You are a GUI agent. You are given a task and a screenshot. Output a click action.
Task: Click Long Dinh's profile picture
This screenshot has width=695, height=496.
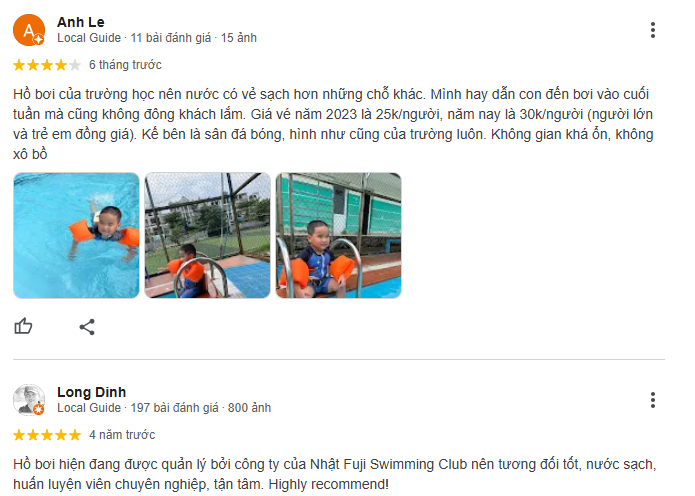click(29, 400)
